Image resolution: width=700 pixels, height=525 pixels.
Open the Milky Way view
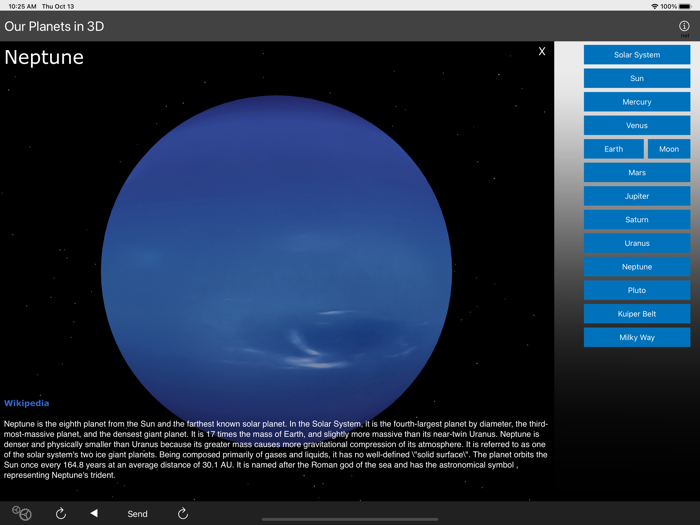pos(637,338)
